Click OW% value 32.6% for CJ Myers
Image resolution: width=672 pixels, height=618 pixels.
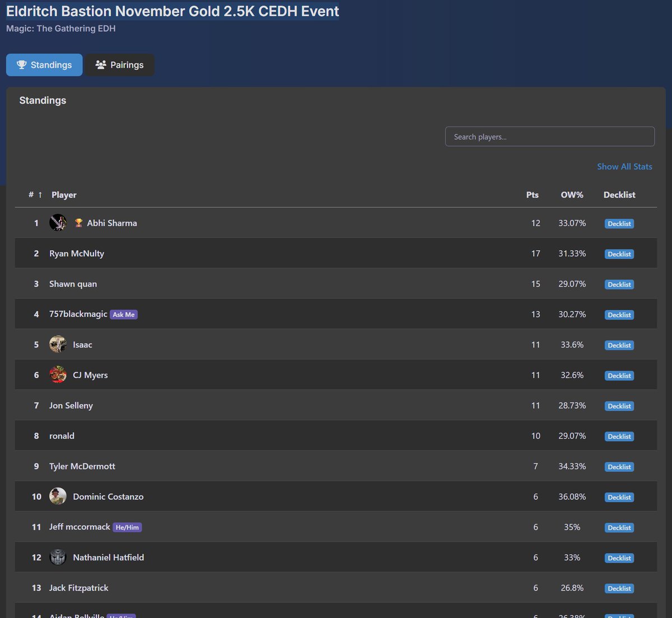pos(572,375)
